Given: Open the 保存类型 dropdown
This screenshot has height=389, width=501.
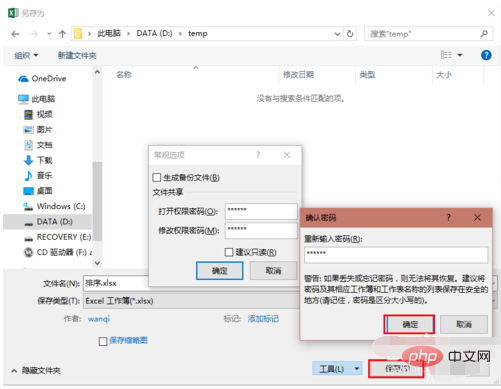Looking at the screenshot, I should (x=192, y=301).
